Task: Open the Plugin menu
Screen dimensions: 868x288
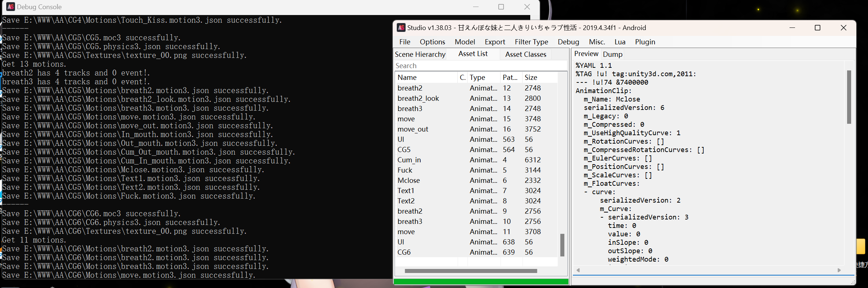Action: (x=645, y=42)
